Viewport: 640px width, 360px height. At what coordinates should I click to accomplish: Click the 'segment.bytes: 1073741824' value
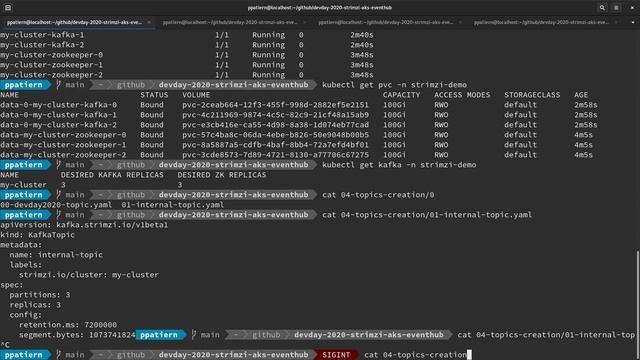click(77, 335)
